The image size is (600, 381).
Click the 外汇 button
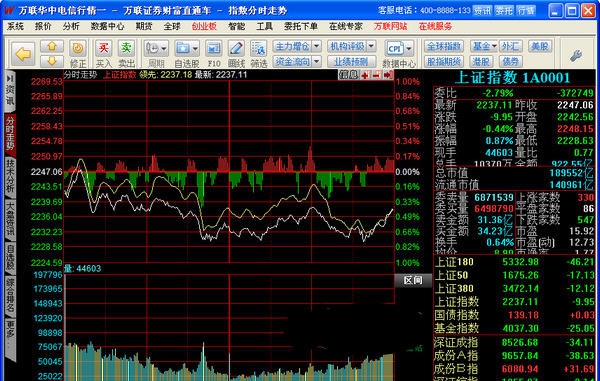pos(511,46)
